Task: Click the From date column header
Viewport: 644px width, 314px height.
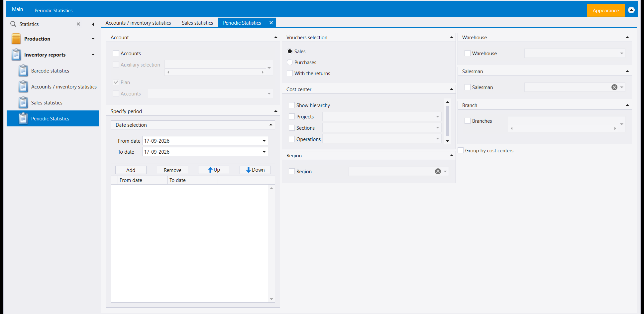Action: click(143, 180)
